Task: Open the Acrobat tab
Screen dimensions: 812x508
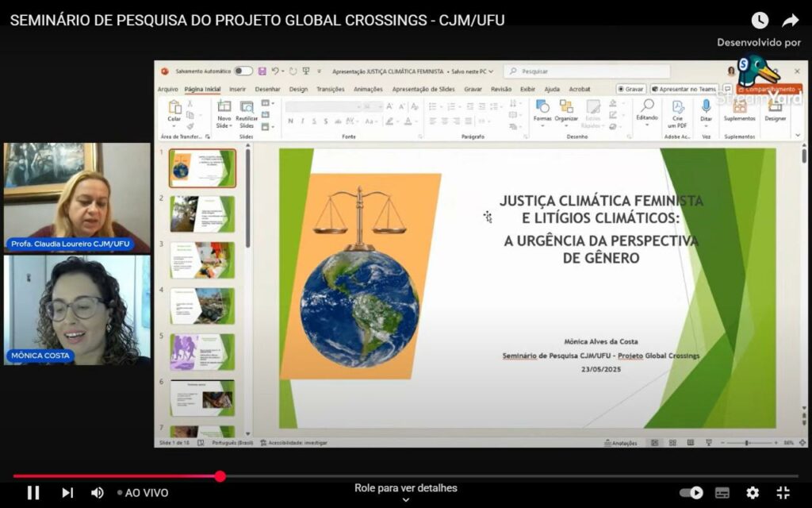Action: 580,89
